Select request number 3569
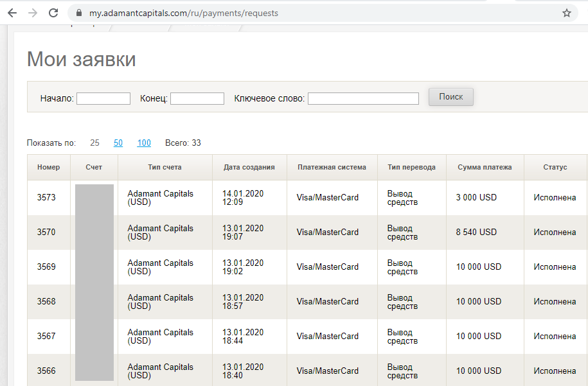 (x=46, y=267)
